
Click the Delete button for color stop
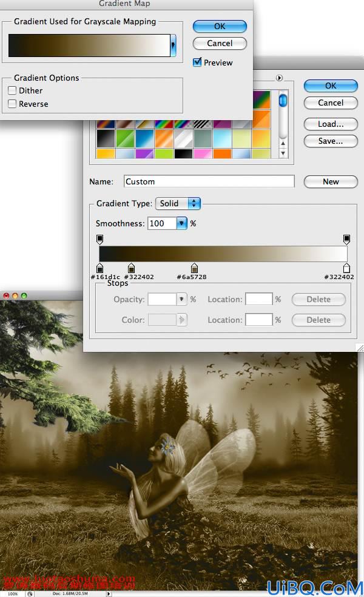click(318, 320)
